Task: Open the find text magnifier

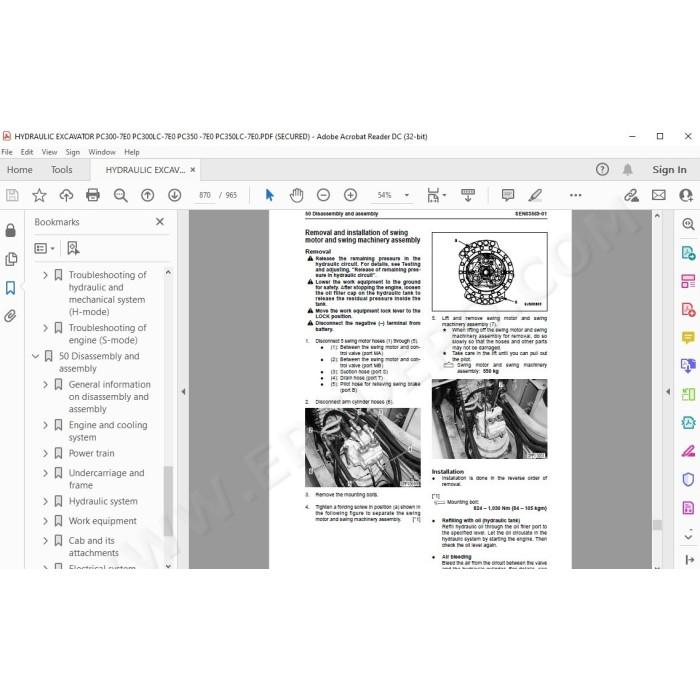Action: click(x=121, y=195)
